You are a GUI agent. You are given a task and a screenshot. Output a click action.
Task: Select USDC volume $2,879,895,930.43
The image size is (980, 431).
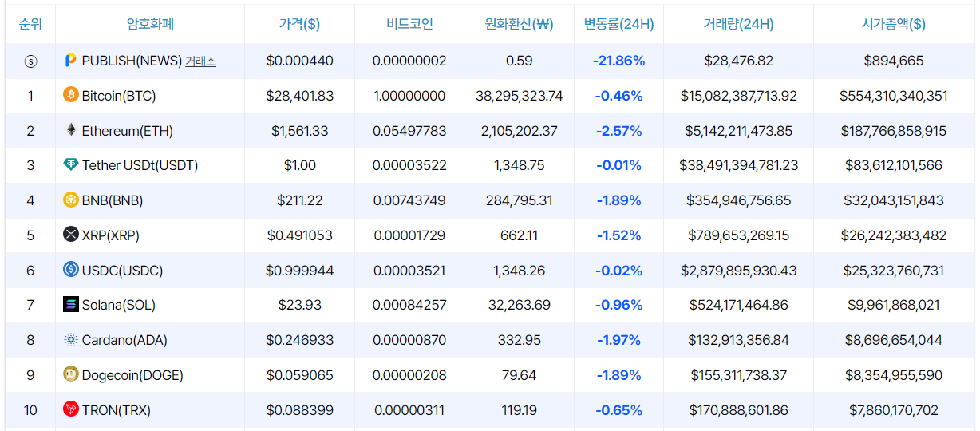[x=739, y=271]
